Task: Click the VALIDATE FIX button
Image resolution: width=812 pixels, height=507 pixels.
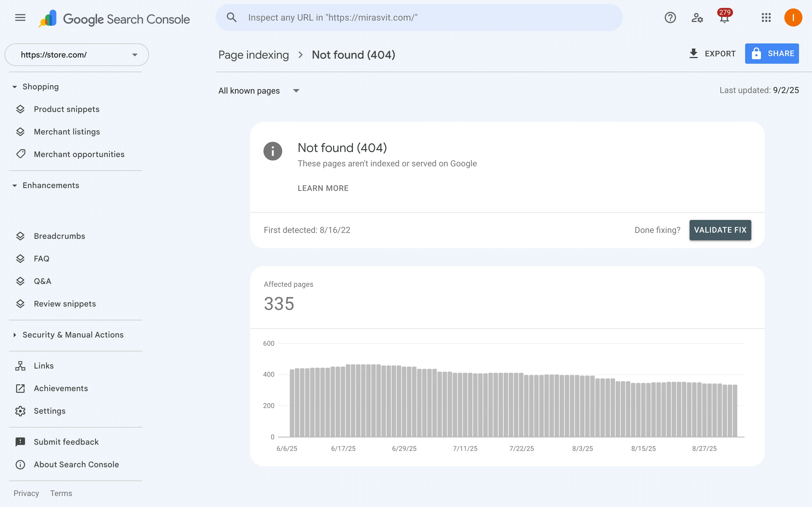Action: (720, 230)
